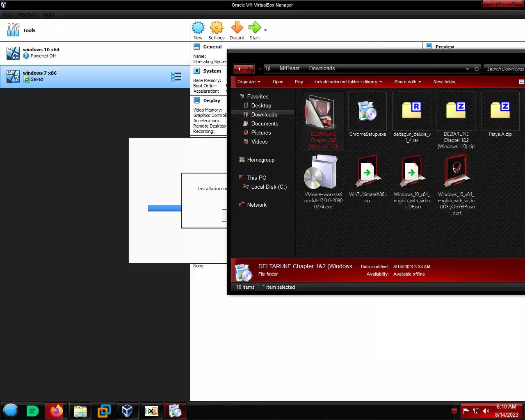
Task: Click Downloads in the address bar
Action: click(322, 68)
